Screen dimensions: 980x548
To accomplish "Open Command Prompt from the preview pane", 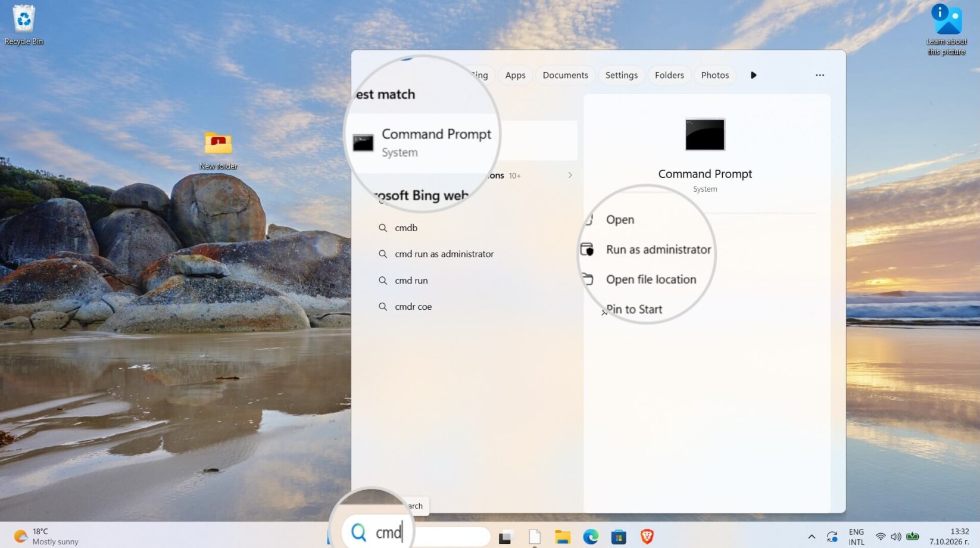I will (x=620, y=219).
